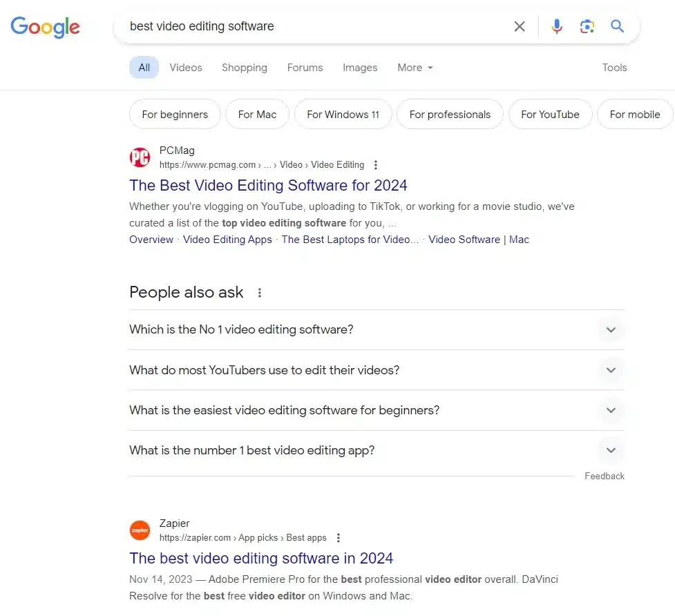Open the More search categories dropdown

(x=415, y=67)
